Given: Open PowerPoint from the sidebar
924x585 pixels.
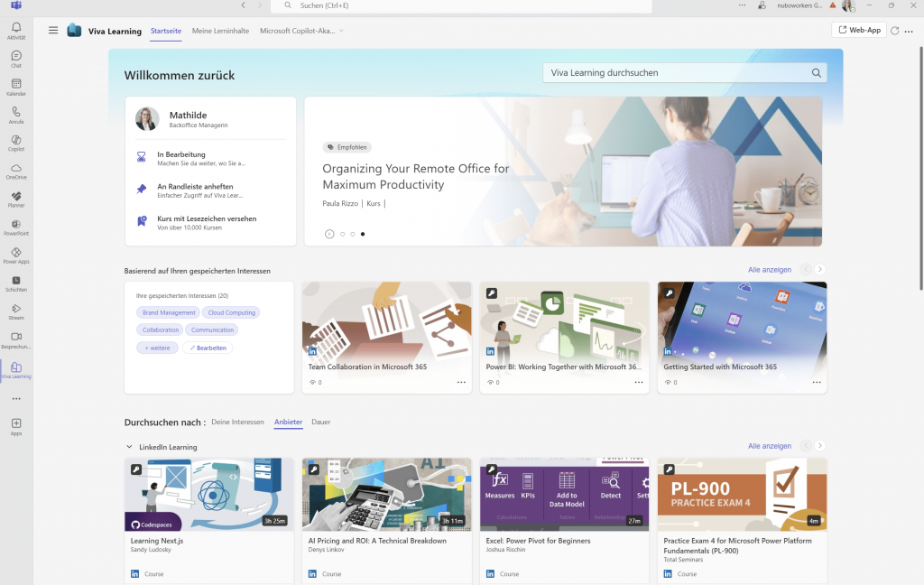Looking at the screenshot, I should click(x=16, y=227).
